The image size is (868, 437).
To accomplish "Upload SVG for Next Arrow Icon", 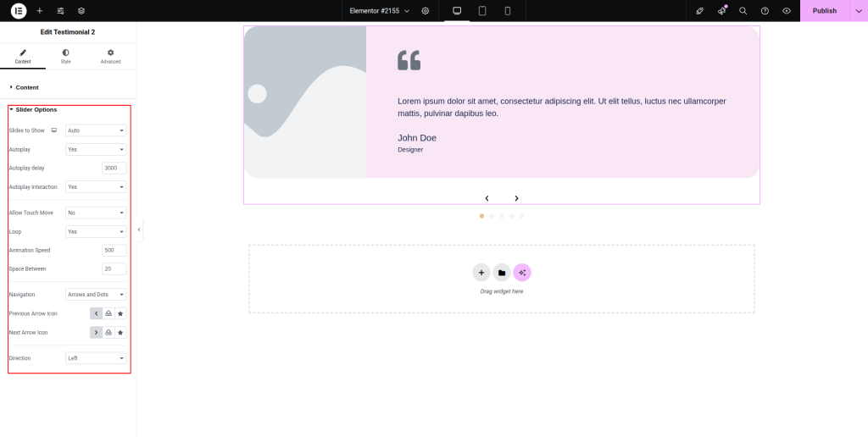I will coord(108,333).
